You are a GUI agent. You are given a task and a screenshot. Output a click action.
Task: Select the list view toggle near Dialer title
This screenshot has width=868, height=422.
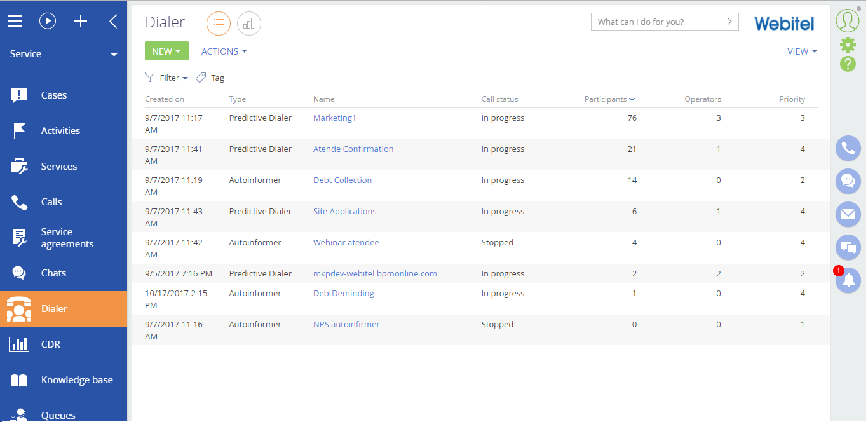tap(218, 23)
